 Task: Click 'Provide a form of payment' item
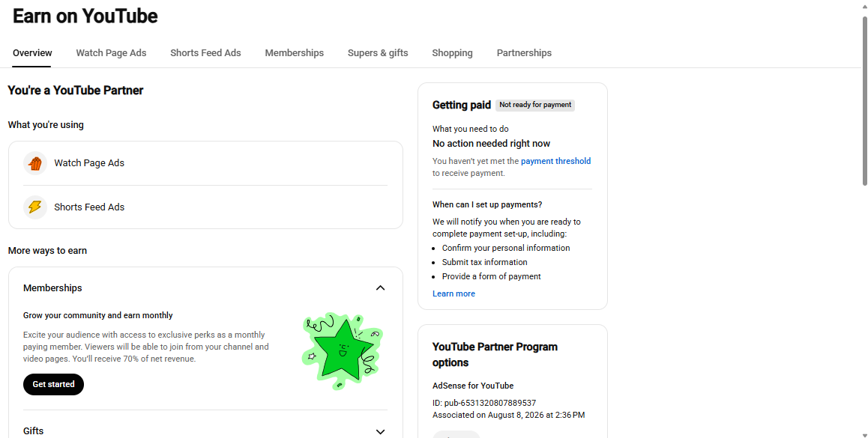point(491,276)
